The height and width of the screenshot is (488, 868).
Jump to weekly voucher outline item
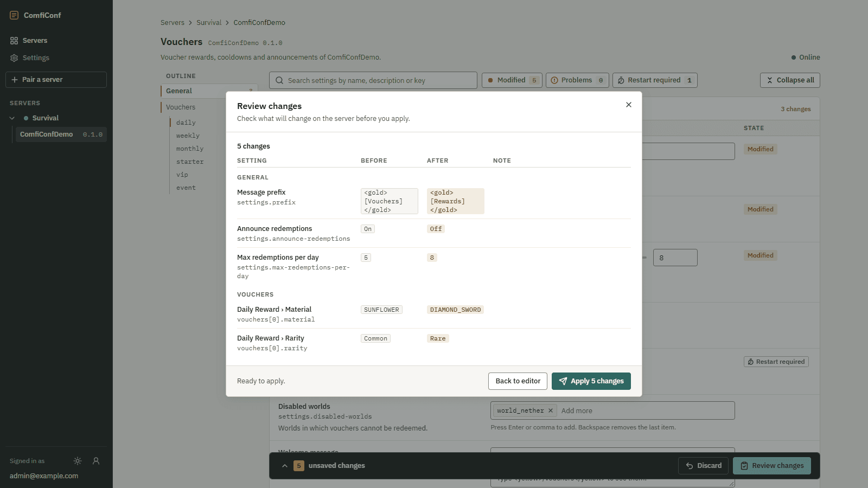click(188, 136)
